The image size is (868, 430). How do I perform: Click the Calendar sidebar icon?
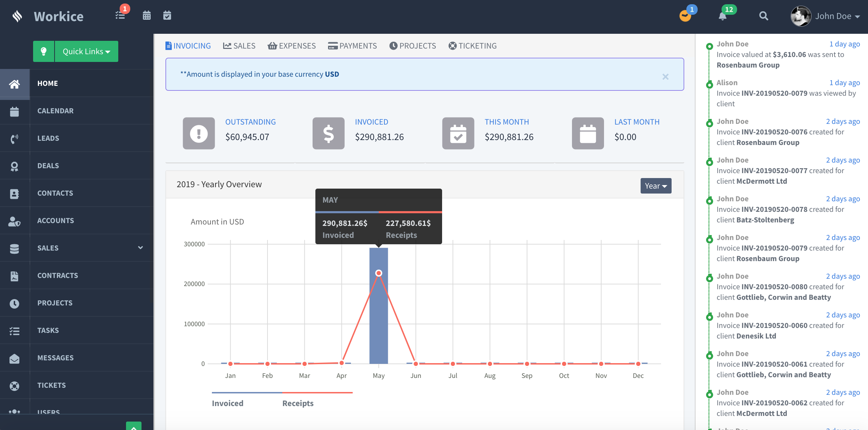coord(14,112)
